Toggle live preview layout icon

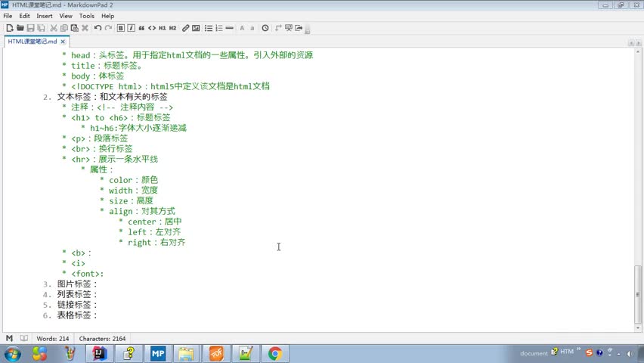pos(278,28)
